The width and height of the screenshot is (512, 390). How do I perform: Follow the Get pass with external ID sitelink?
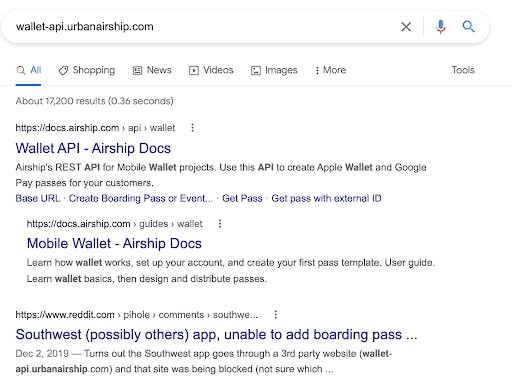pyautogui.click(x=326, y=198)
